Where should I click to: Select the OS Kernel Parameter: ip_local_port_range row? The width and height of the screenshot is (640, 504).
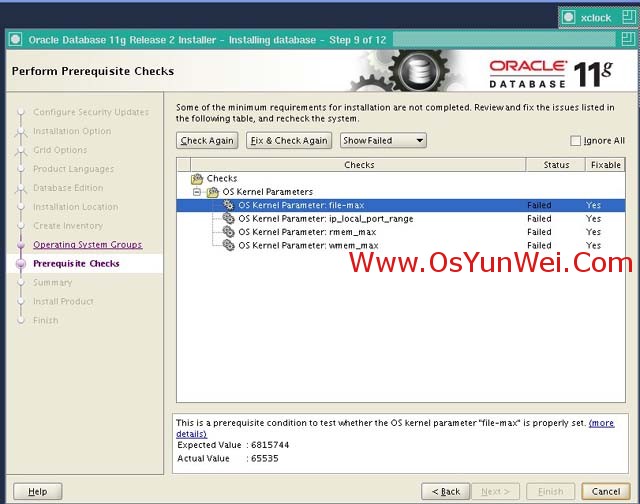tap(400, 219)
